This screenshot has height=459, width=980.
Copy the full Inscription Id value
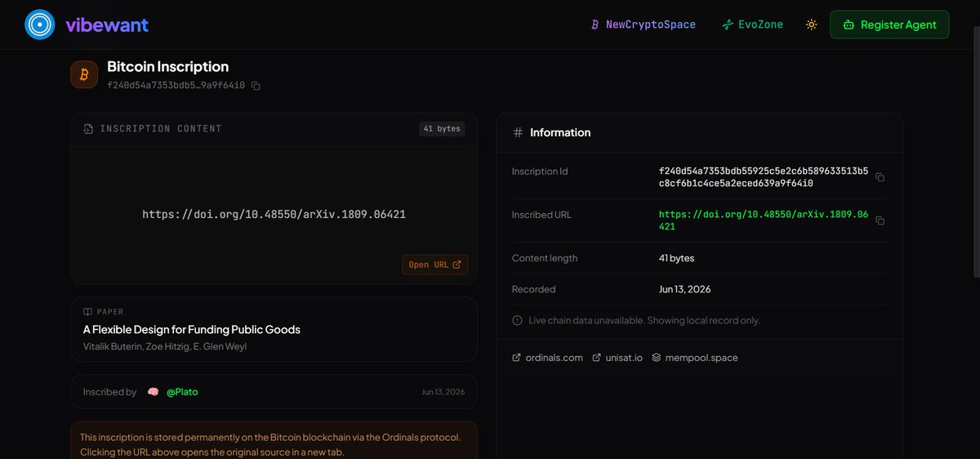click(880, 177)
